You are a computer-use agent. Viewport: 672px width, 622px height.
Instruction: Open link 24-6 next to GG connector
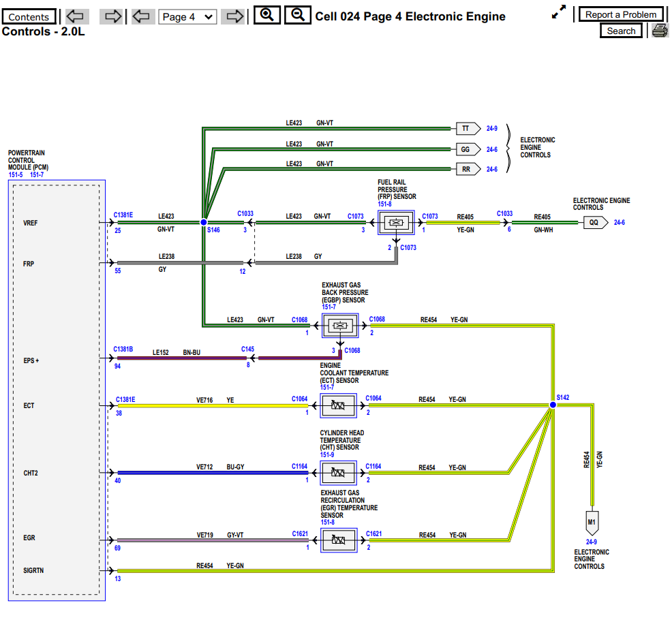pyautogui.click(x=492, y=150)
